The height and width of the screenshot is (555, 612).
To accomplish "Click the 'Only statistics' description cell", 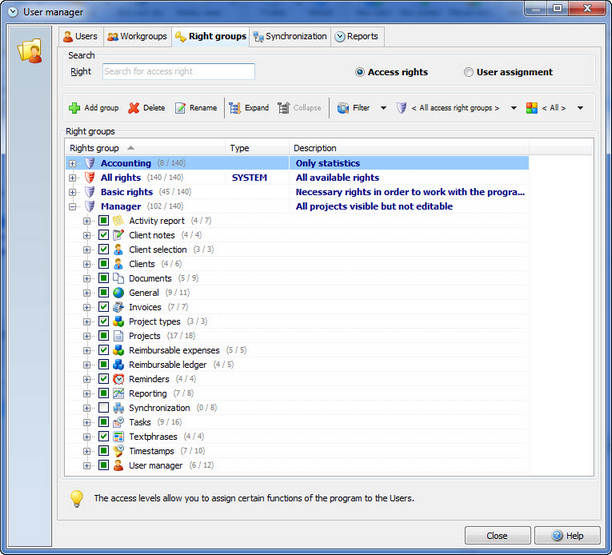I will click(409, 163).
